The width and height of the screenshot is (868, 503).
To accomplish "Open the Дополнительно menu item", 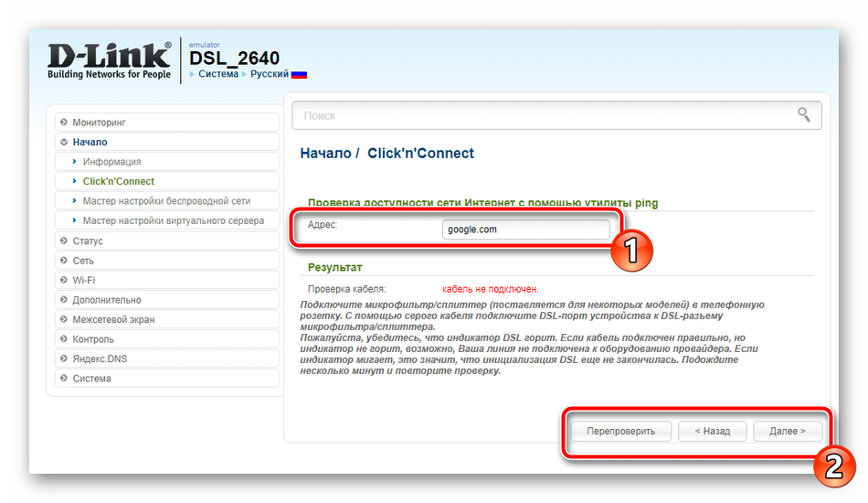I will pos(167,300).
